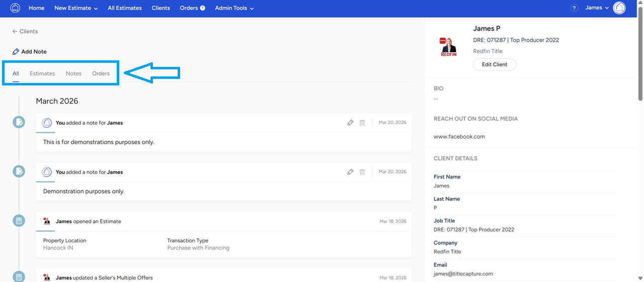
Task: Click the Add Note button
Action: click(30, 52)
